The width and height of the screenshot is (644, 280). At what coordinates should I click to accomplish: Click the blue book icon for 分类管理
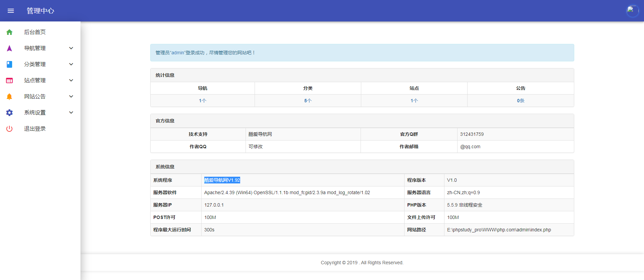(9, 64)
